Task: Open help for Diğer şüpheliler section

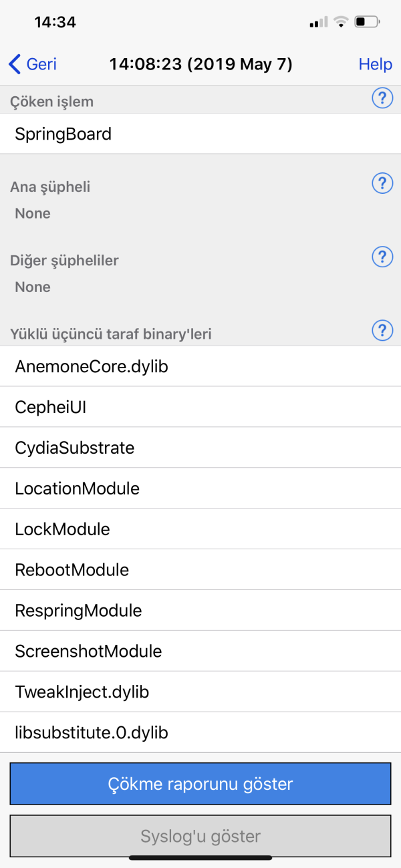Action: click(382, 257)
